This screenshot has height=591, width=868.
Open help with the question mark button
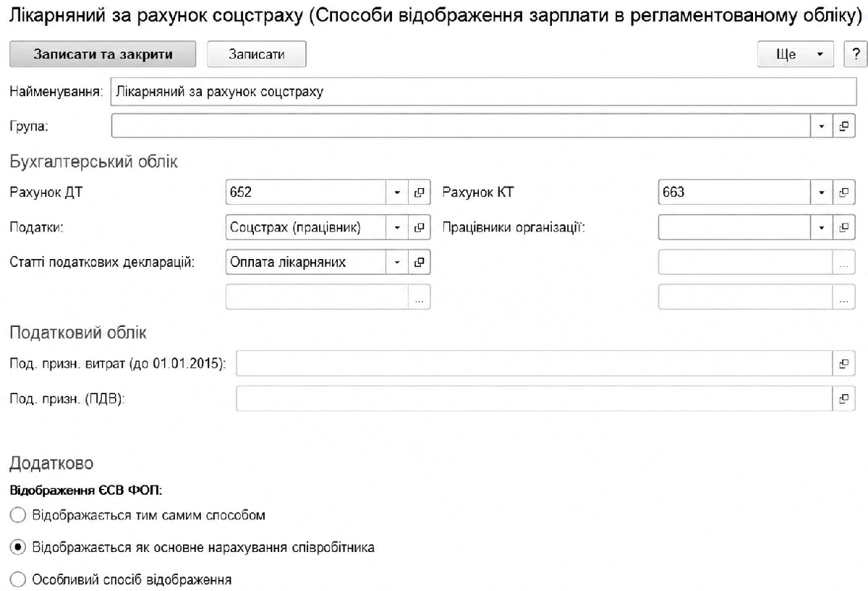click(x=856, y=54)
